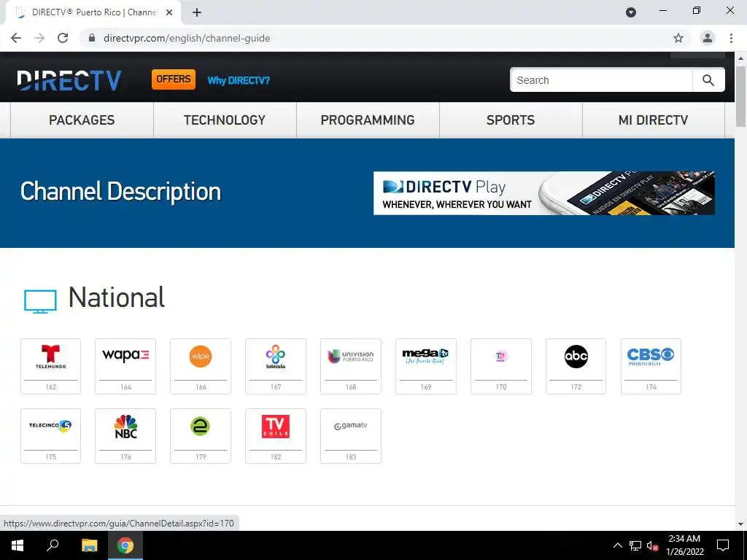The width and height of the screenshot is (747, 560).
Task: Open the Telecinco channel 175 tile
Action: [x=50, y=436]
